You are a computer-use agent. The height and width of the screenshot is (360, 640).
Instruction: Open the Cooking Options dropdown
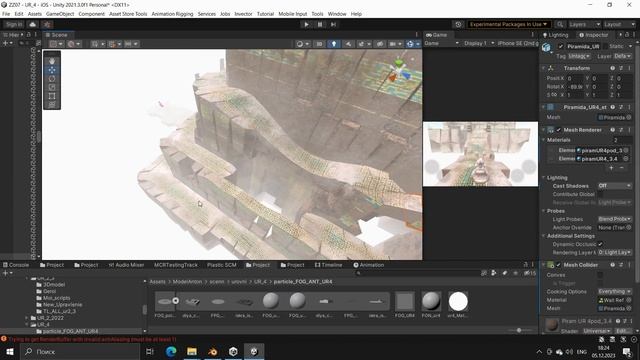click(615, 291)
